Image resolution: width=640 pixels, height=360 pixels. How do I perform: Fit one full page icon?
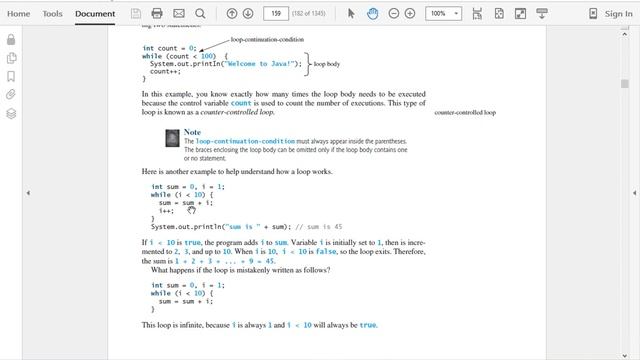[x=499, y=13]
